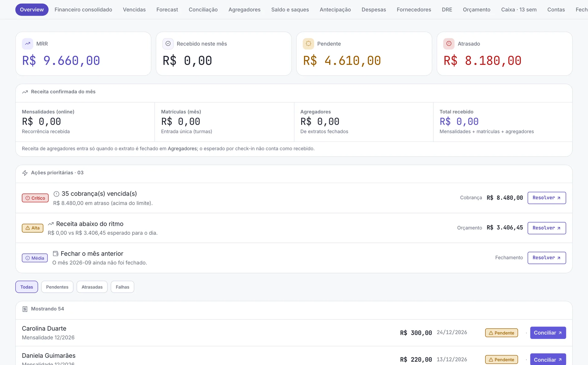Viewport: 588px width, 365px height.
Task: Click the Atrasado alert icon
Action: point(449,44)
